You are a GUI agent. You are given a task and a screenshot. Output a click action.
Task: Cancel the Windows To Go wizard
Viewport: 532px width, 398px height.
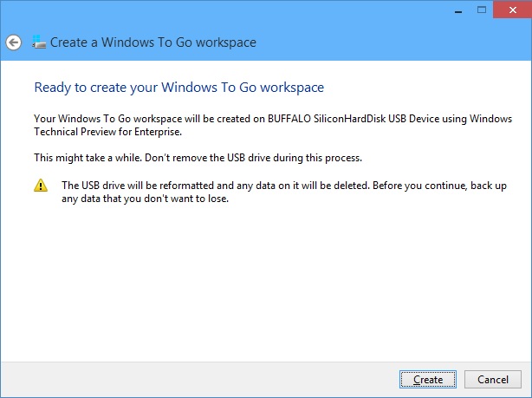tap(493, 379)
